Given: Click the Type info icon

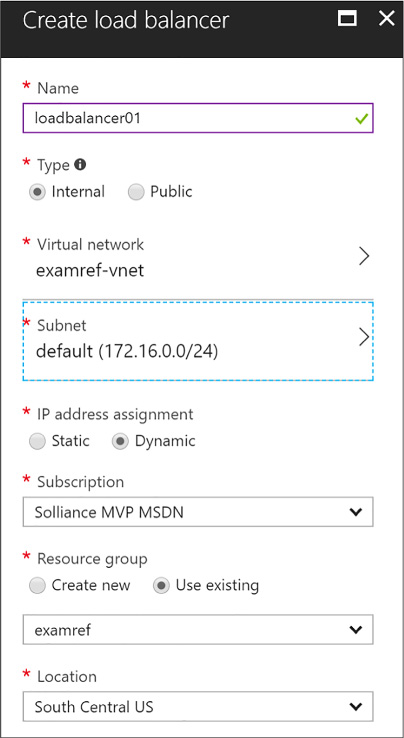Looking at the screenshot, I should point(81,164).
